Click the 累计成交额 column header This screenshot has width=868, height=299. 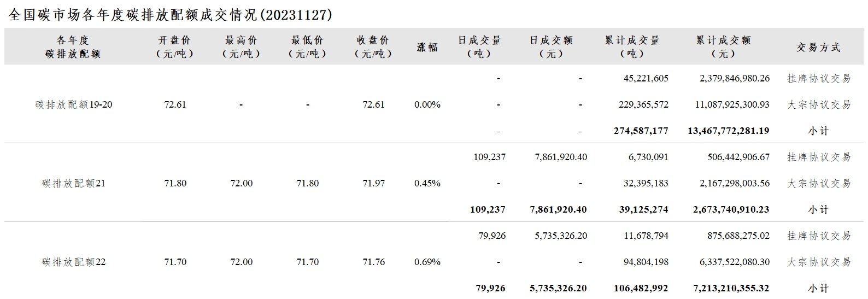pos(723,47)
